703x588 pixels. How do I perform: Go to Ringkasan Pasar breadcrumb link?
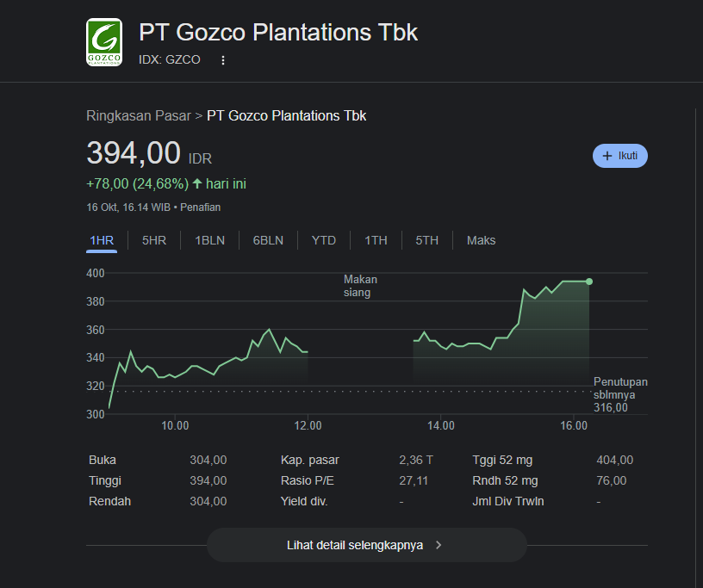coord(139,115)
